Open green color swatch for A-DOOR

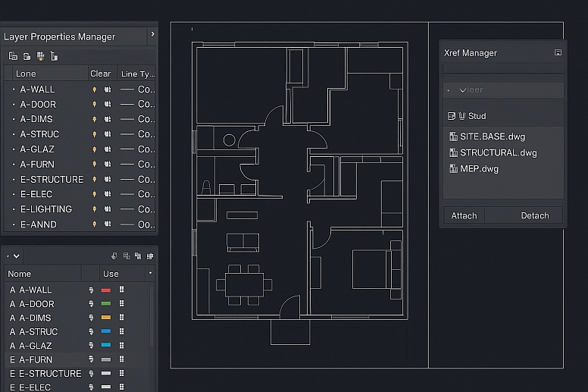pyautogui.click(x=106, y=304)
